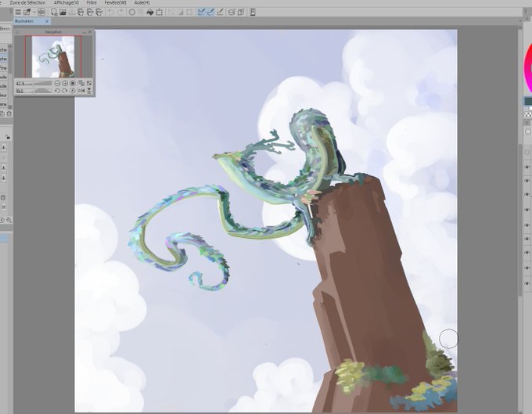Close the Navigator floating panel
This screenshot has width=532, height=414.
90,32
